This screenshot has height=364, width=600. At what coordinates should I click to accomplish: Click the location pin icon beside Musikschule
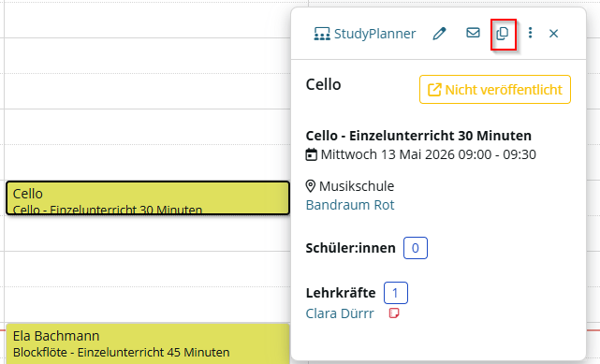(311, 186)
